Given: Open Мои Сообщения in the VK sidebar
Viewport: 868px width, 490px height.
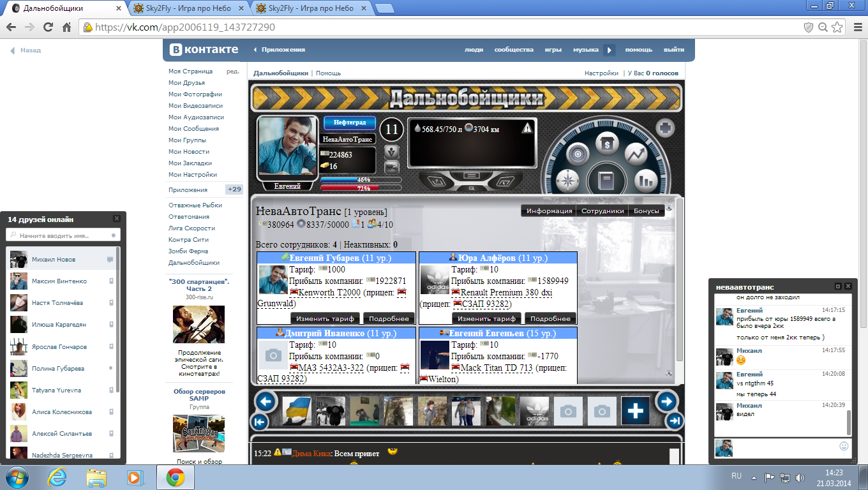Looking at the screenshot, I should (193, 128).
